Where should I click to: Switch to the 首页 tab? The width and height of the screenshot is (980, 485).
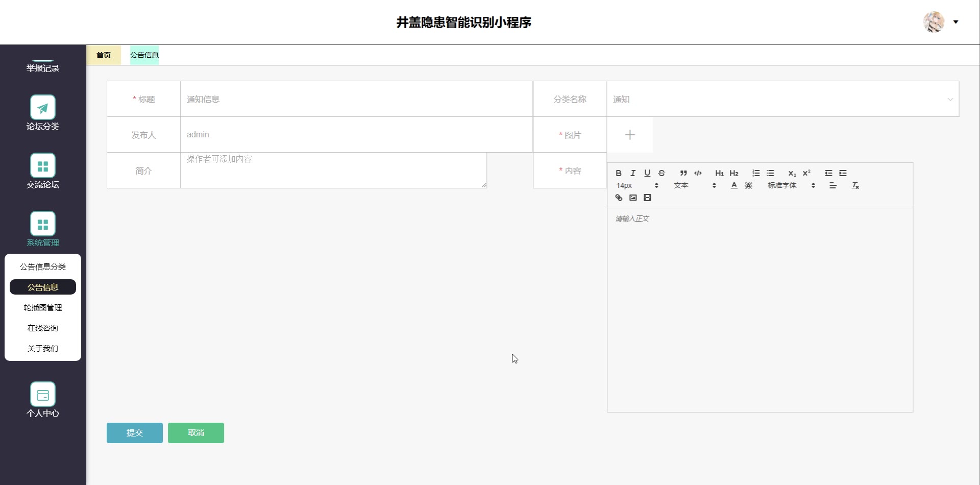(104, 55)
